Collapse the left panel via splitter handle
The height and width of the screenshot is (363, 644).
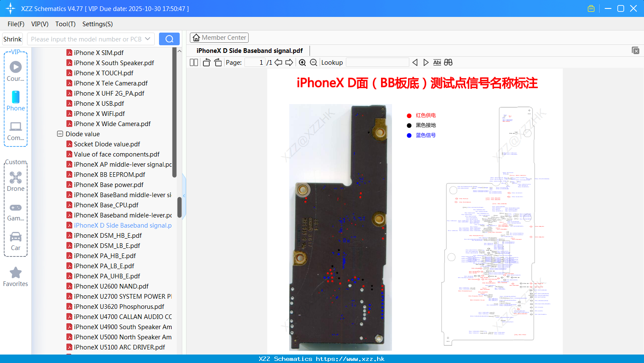[184, 195]
